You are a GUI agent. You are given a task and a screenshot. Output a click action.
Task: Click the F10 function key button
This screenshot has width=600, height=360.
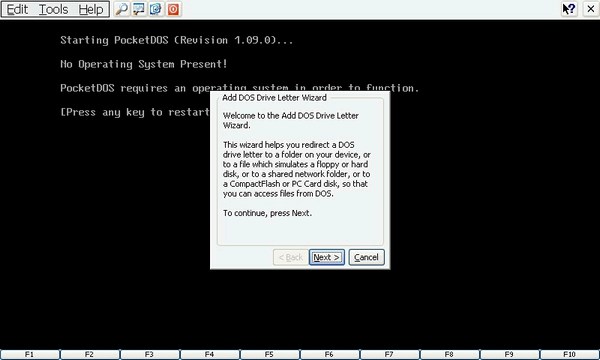tap(570, 354)
